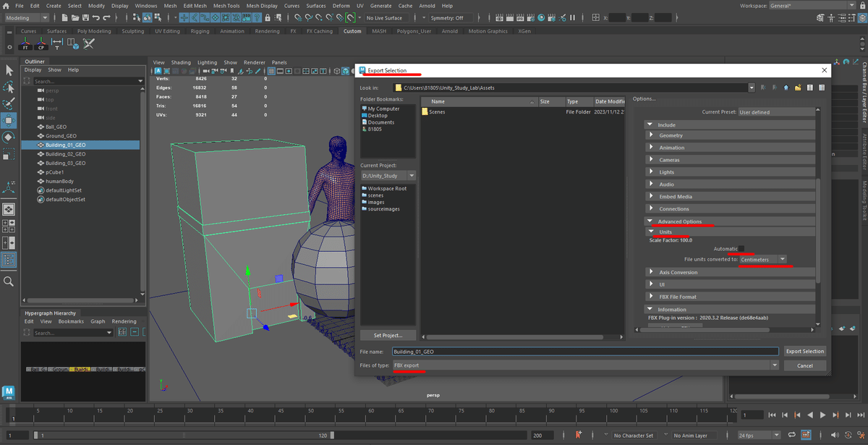The image size is (868, 445).
Task: Enable the Automatic units checkbox
Action: [741, 249]
